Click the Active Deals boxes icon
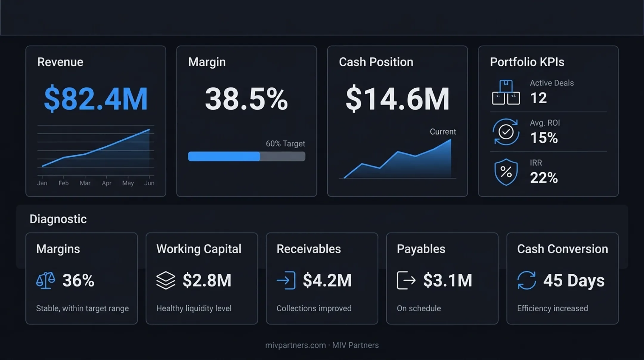The width and height of the screenshot is (644, 360). [x=506, y=92]
